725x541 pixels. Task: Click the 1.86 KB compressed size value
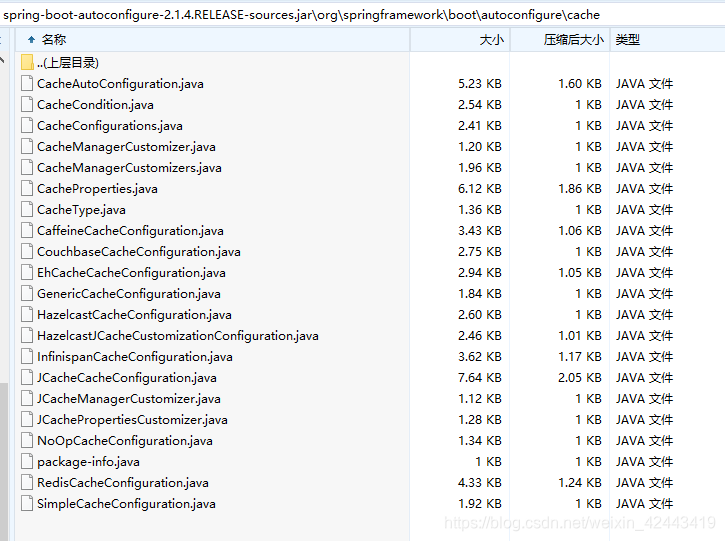[x=580, y=189]
